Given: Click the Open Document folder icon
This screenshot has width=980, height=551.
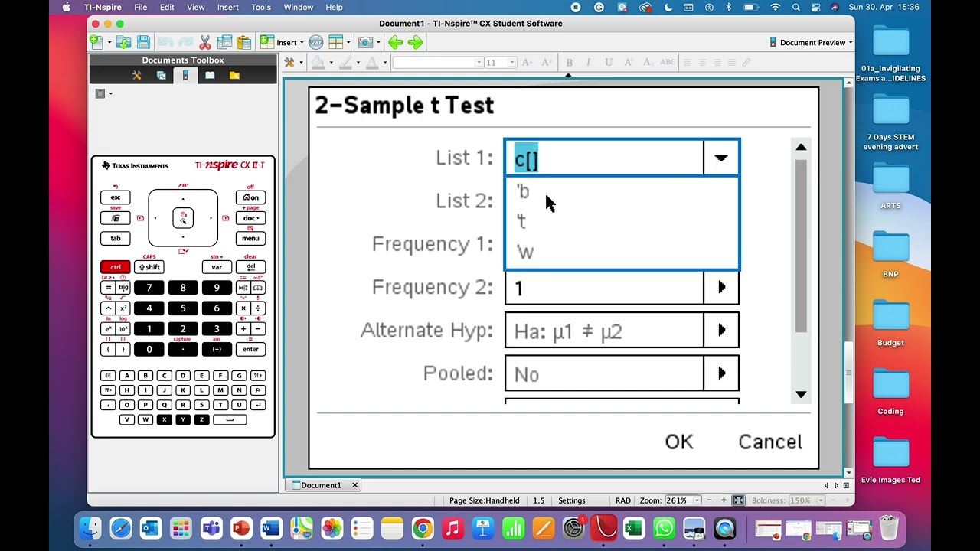Looking at the screenshot, I should coord(123,42).
